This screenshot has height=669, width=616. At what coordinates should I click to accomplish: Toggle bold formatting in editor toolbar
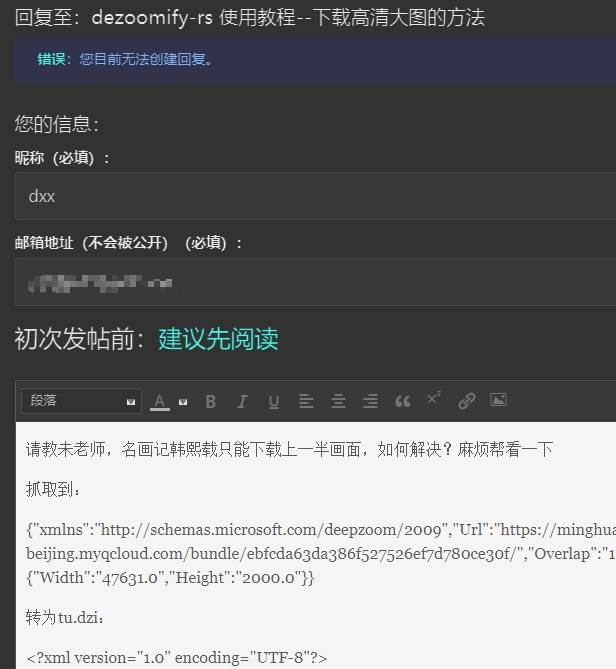[x=210, y=401]
